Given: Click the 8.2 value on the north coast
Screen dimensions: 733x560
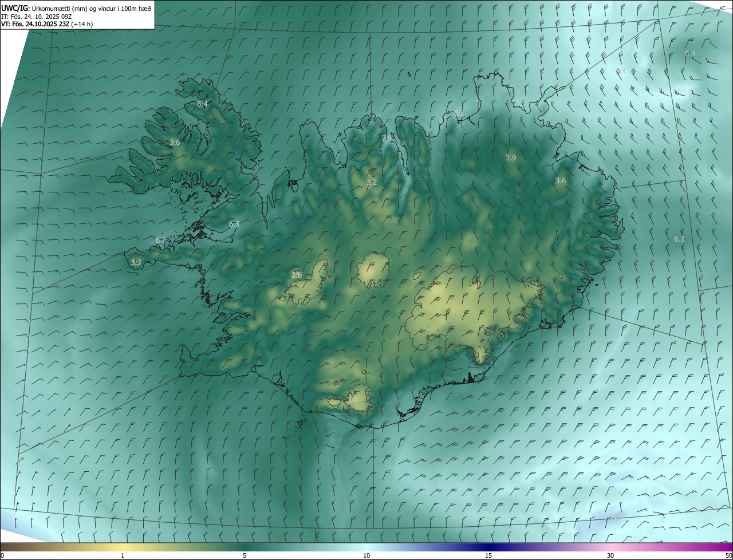Looking at the screenshot, I should (x=459, y=114).
